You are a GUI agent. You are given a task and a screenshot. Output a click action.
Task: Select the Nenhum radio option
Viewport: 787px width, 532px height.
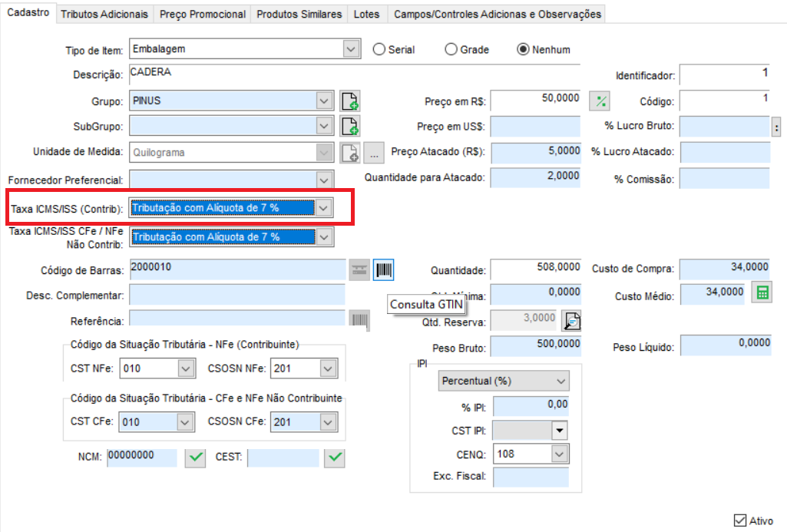click(523, 49)
